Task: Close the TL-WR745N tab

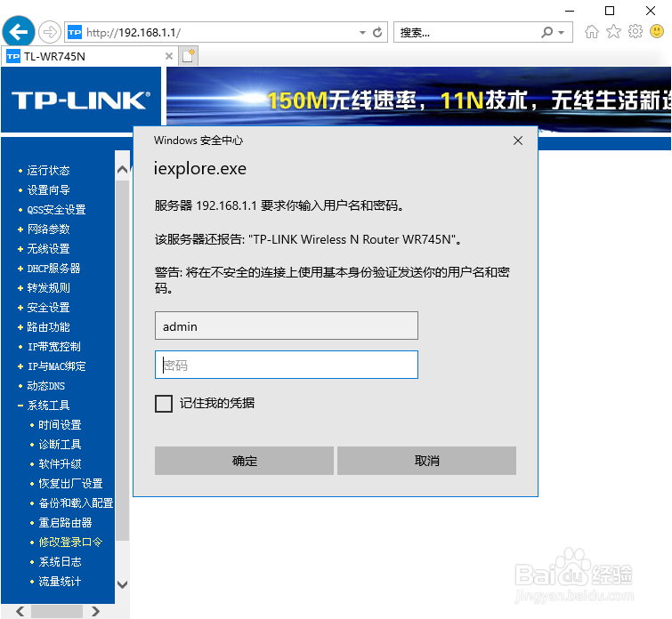Action: pyautogui.click(x=169, y=56)
